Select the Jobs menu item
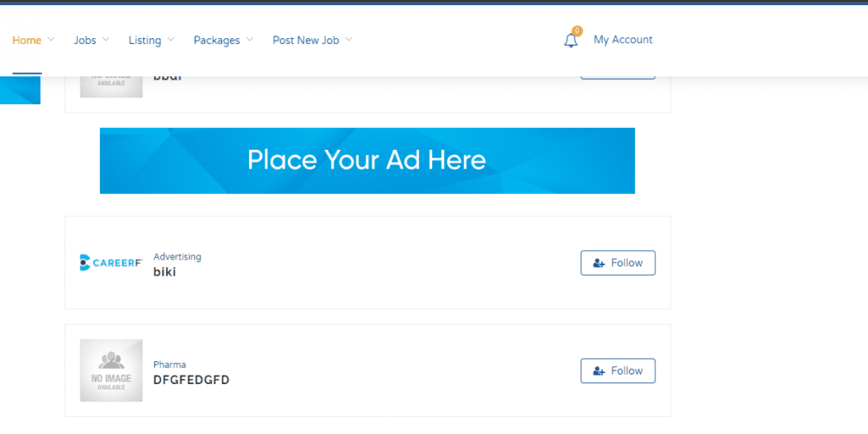868x434 pixels. pos(85,40)
